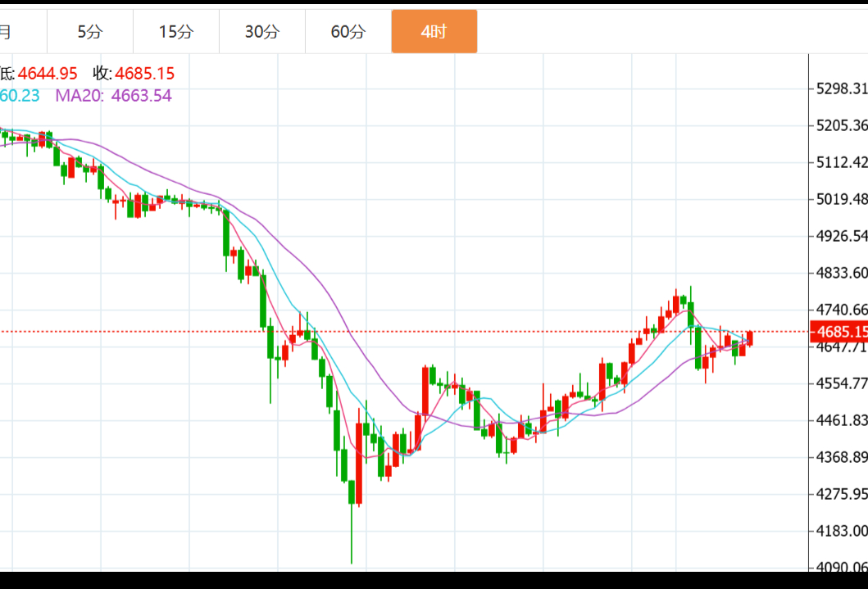Select the 15分 chart interval
The width and height of the screenshot is (868, 589).
pos(176,32)
